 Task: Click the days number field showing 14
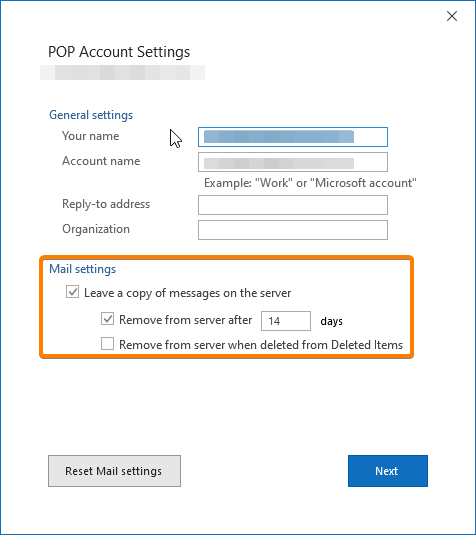tap(286, 321)
